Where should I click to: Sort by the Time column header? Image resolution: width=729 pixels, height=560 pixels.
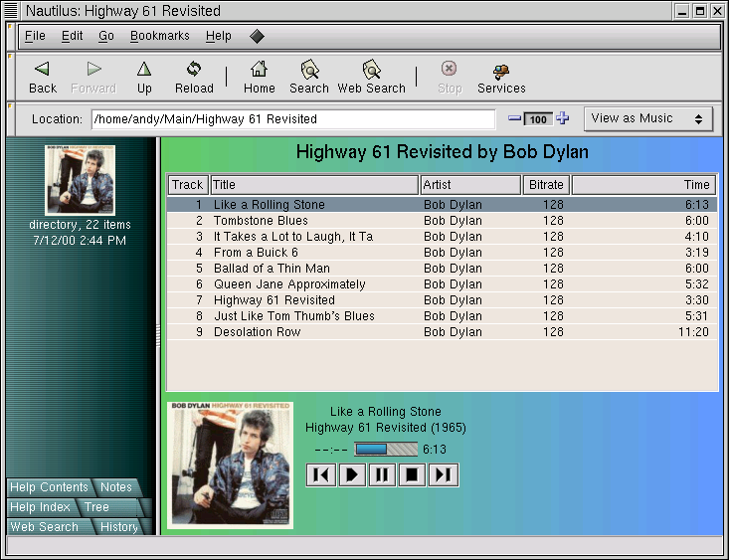click(x=643, y=185)
